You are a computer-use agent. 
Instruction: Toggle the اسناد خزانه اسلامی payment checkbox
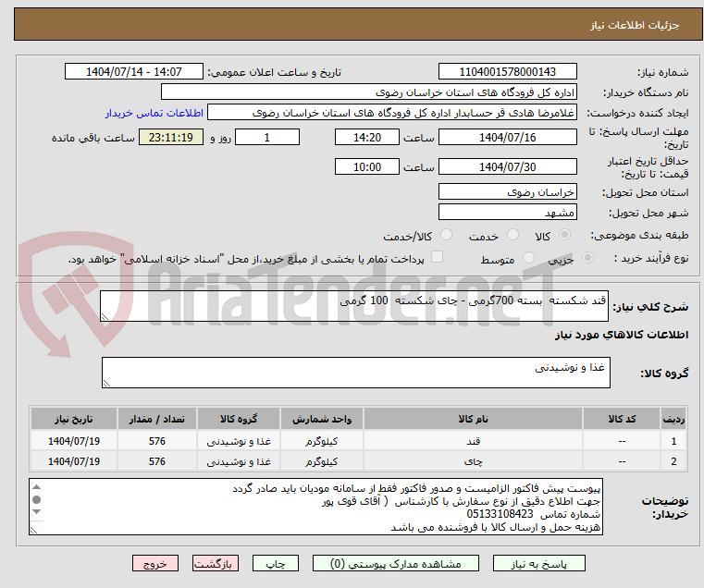(437, 257)
